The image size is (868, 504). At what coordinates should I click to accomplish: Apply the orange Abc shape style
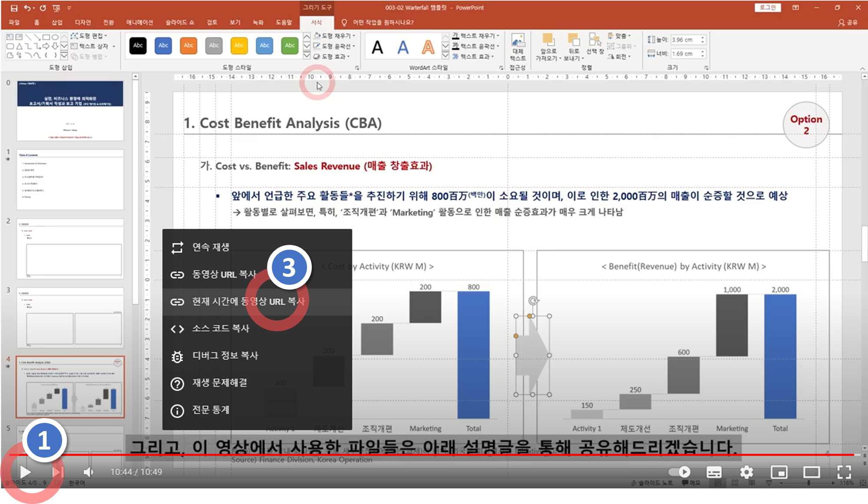[188, 45]
